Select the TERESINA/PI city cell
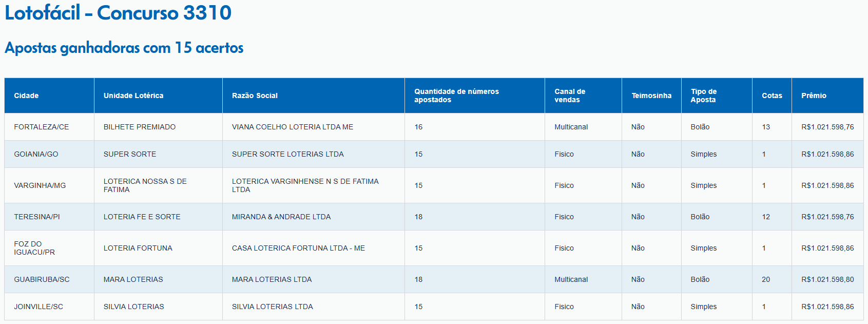Viewport: 868px width, 324px height. [x=49, y=217]
